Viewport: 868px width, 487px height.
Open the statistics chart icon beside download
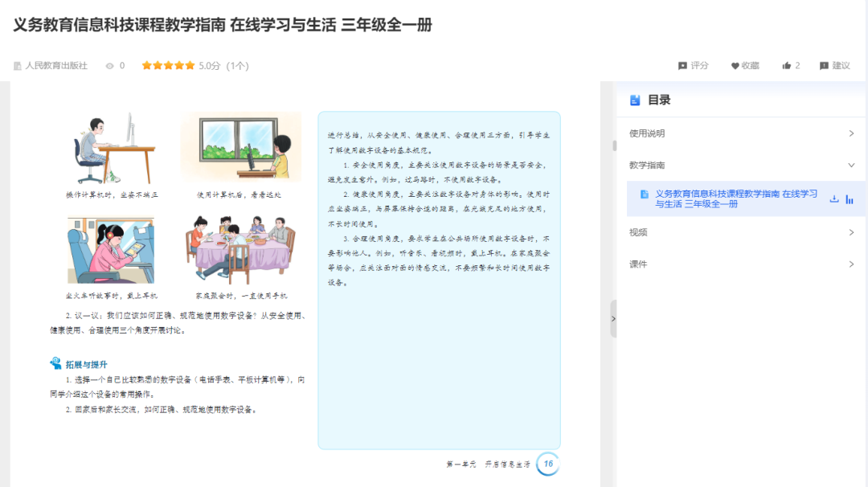click(850, 199)
